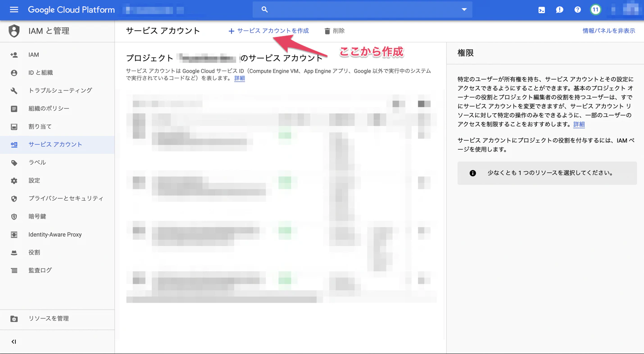Click the trash icon beside 削除
The height and width of the screenshot is (354, 644).
tap(327, 31)
